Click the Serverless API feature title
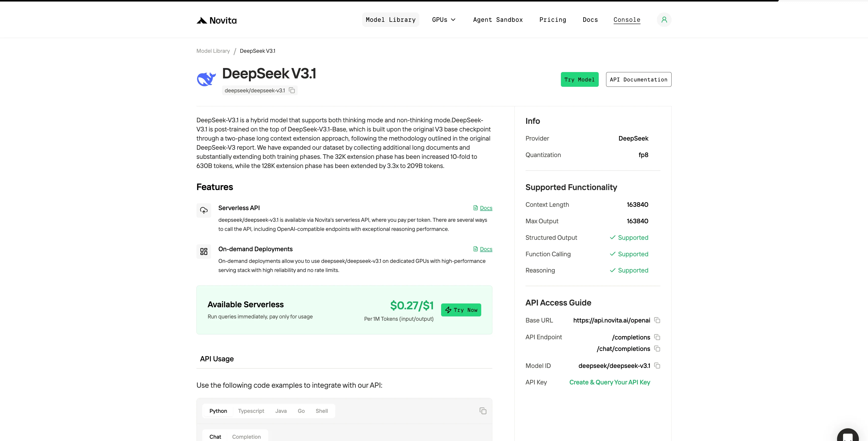This screenshot has width=868, height=441. click(x=239, y=208)
